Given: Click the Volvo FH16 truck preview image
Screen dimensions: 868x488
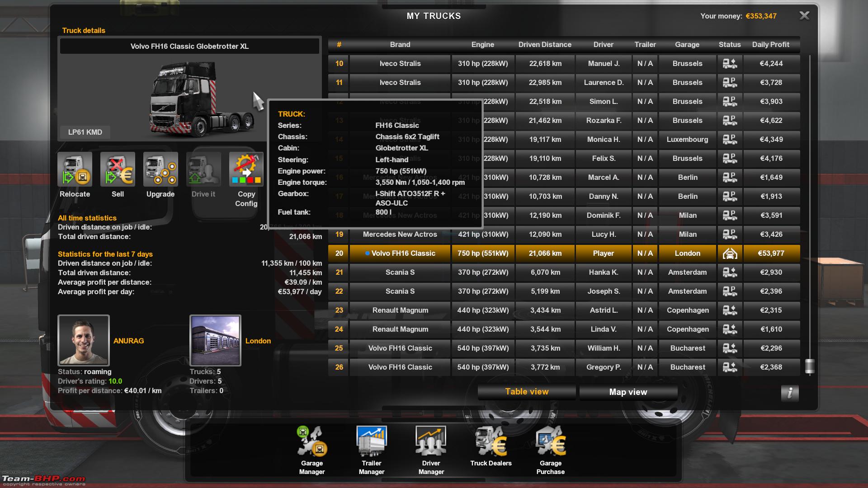Looking at the screenshot, I should click(x=202, y=99).
